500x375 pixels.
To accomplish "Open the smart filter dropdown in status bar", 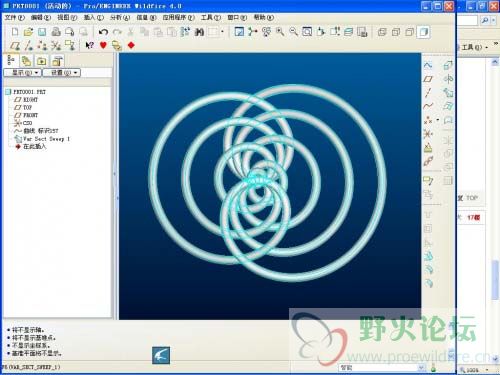I will (382, 368).
